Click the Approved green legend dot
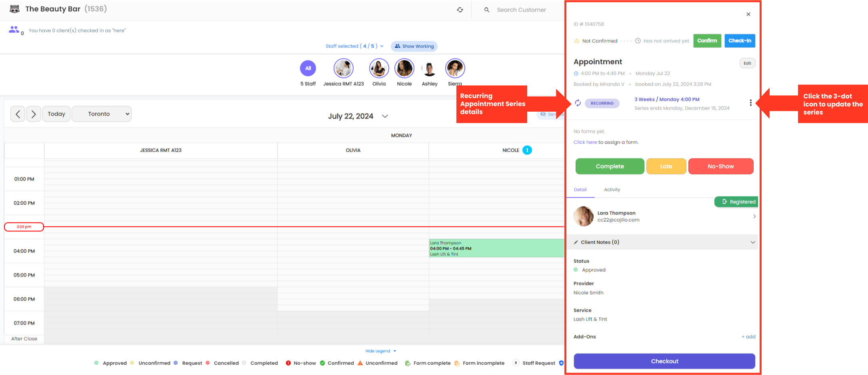 96,363
